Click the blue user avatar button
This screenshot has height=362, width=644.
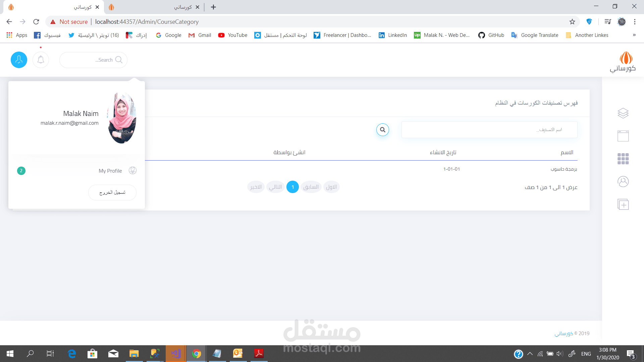(x=19, y=60)
